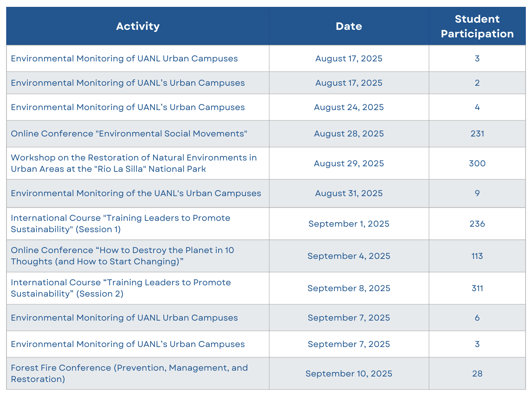
Task: Click the participation value 311
Action: click(477, 288)
